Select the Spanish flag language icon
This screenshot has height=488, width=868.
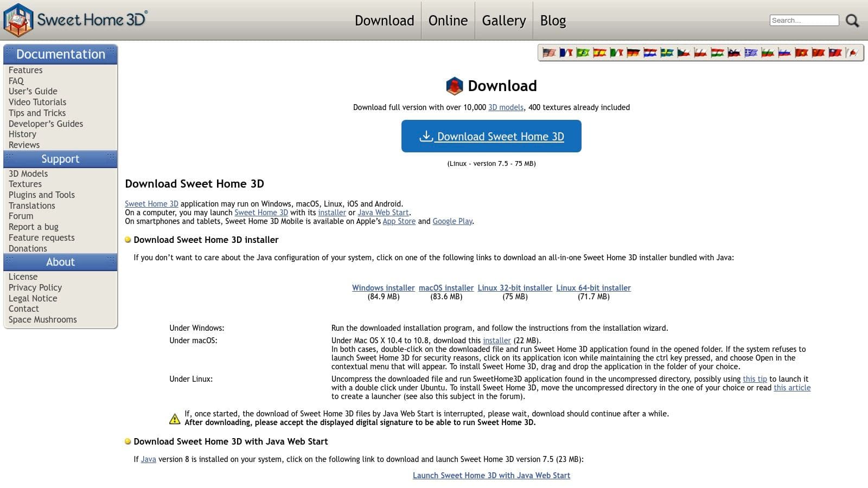[599, 53]
